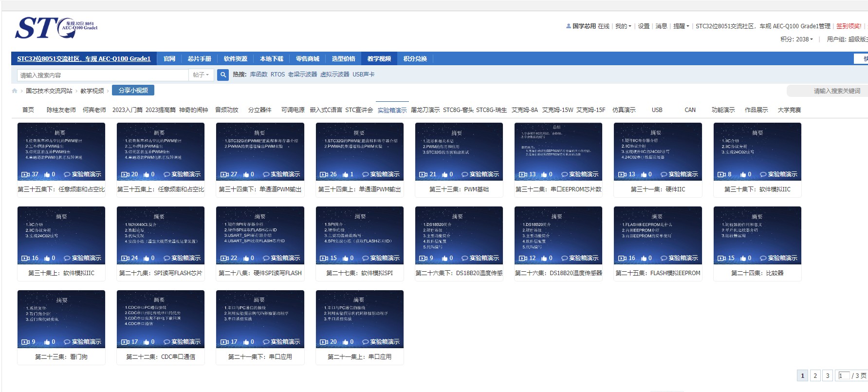The height and width of the screenshot is (392, 868).
Task: Click title 第二十四集：比较器
Action: [x=757, y=273]
